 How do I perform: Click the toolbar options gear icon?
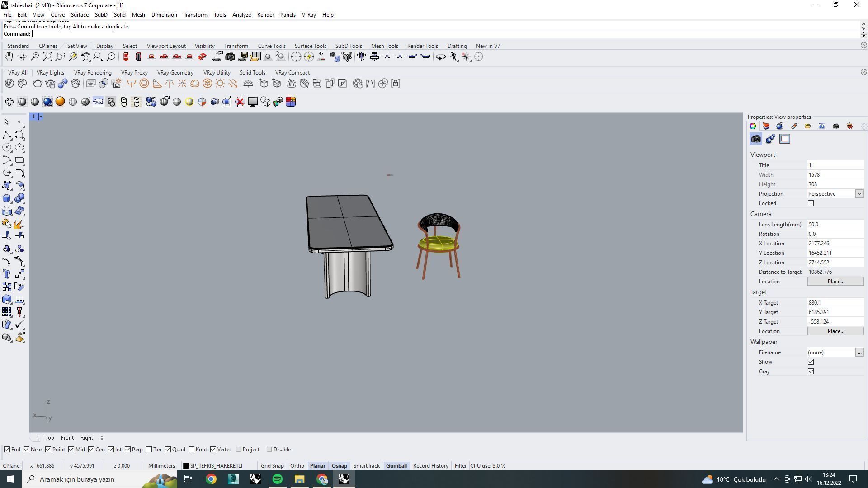(863, 45)
